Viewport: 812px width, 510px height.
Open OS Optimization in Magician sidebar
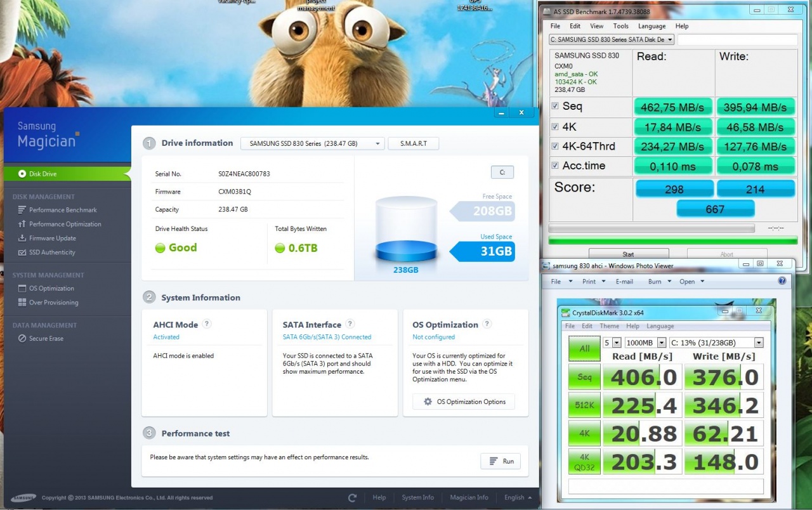click(x=46, y=288)
